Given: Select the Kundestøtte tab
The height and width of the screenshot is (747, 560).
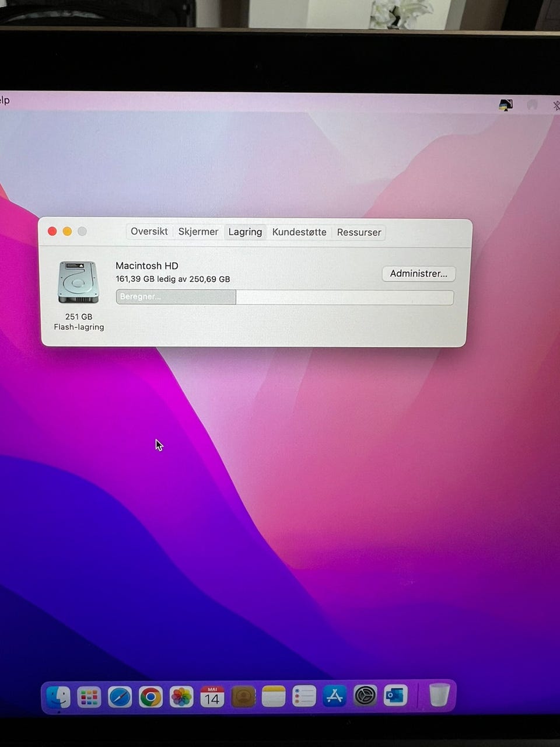Looking at the screenshot, I should pyautogui.click(x=299, y=232).
